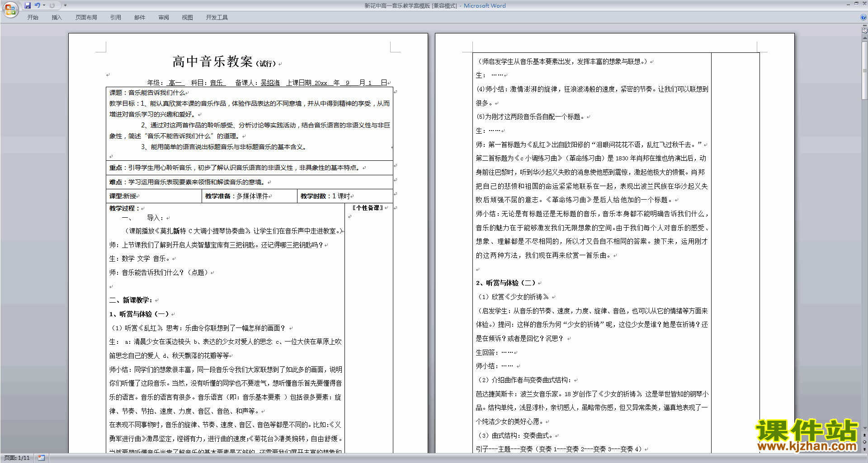868x463 pixels.
Task: Restore down the Word window
Action: point(856,4)
